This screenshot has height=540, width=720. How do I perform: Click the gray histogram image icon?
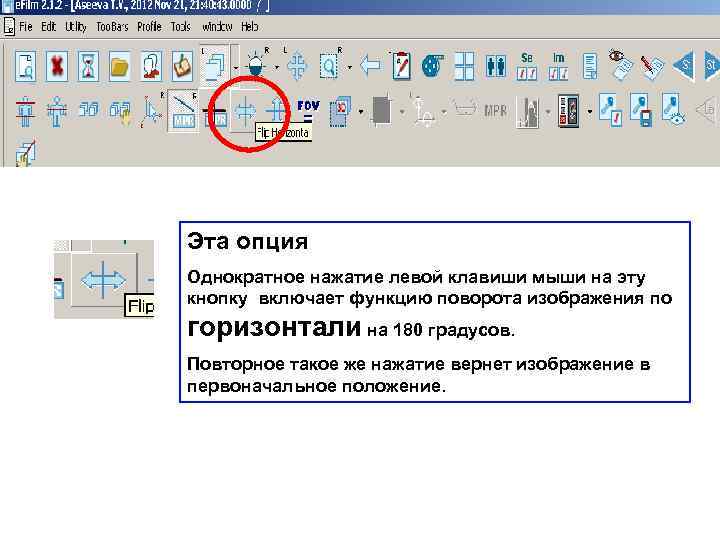(527, 112)
